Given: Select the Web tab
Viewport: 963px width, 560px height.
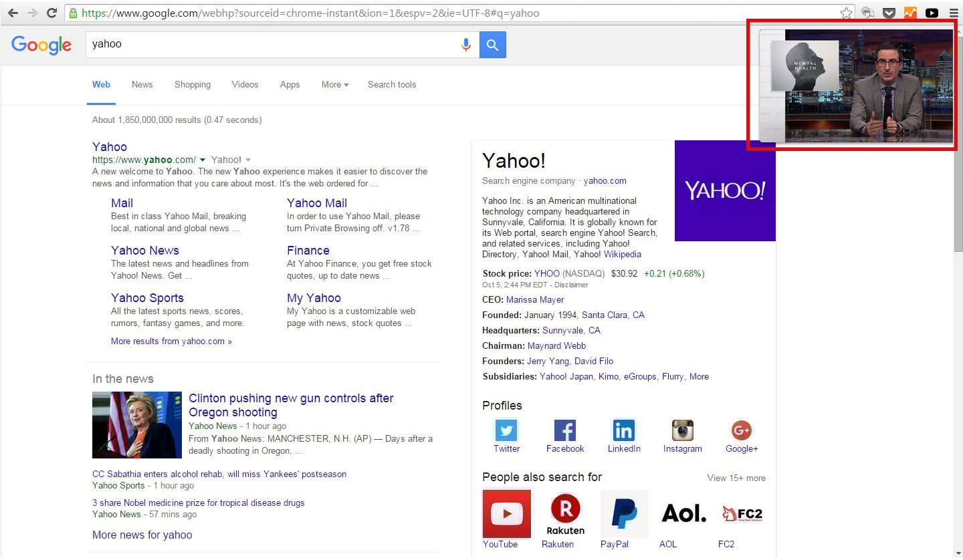Looking at the screenshot, I should click(x=101, y=85).
